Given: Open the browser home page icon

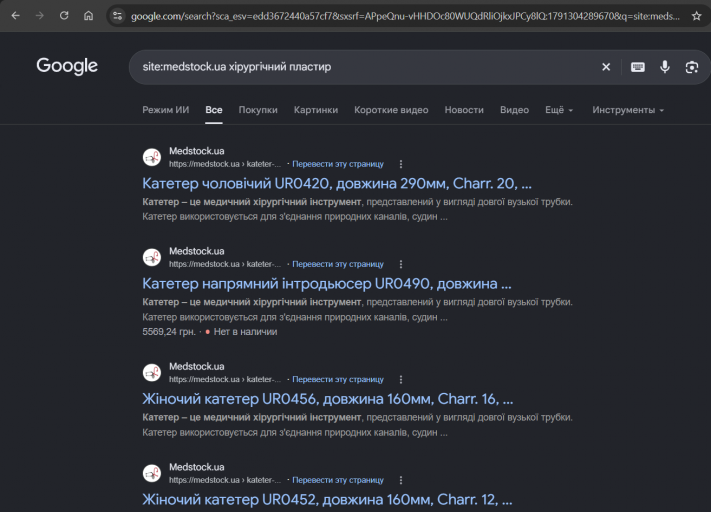Looking at the screenshot, I should pos(88,16).
